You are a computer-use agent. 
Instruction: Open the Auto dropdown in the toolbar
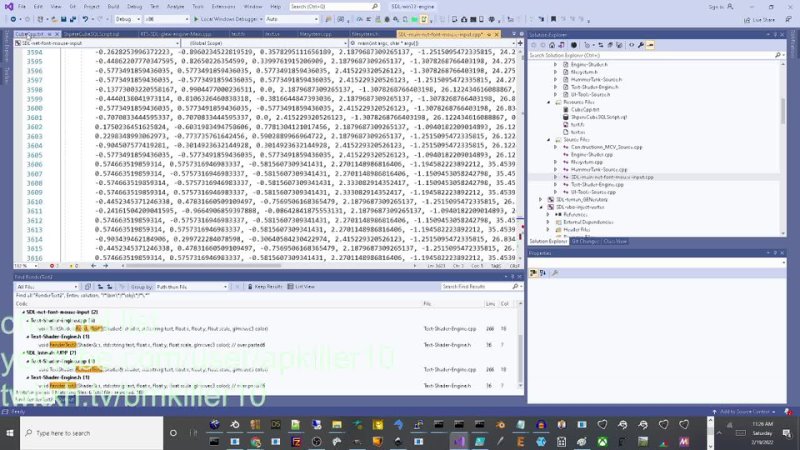pyautogui.click(x=291, y=19)
